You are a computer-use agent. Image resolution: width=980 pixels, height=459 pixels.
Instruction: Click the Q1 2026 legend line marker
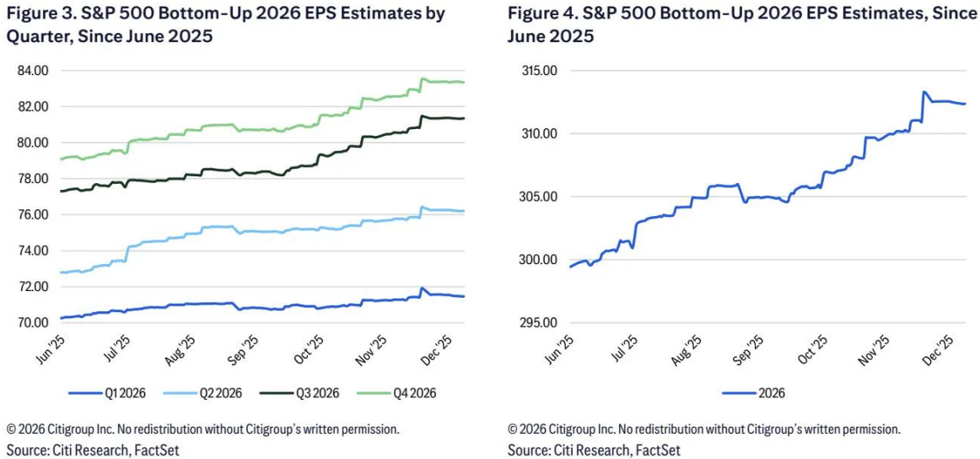coord(84,392)
